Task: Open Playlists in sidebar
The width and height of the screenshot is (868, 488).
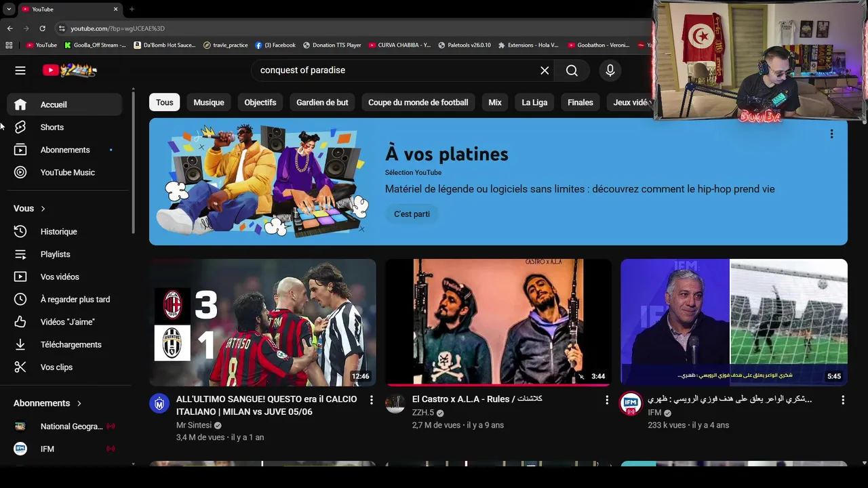Action: tap(64, 254)
